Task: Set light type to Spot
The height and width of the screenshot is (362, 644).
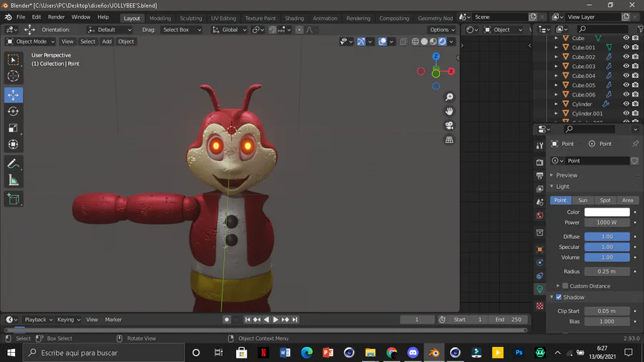Action: [605, 200]
